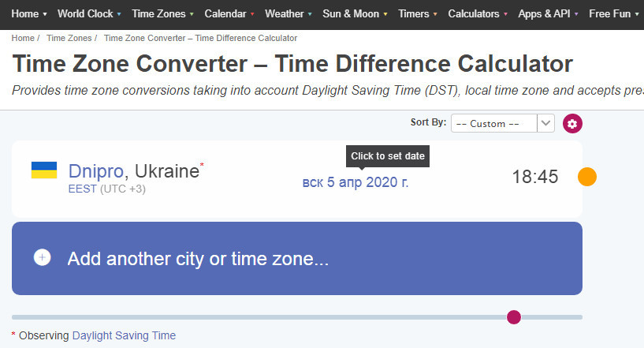
Task: Open the Custom sort combo box
Action: tap(503, 123)
